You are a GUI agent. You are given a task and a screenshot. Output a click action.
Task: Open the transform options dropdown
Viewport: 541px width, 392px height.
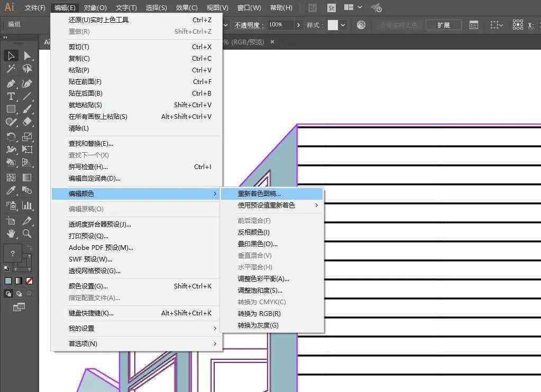(x=497, y=25)
